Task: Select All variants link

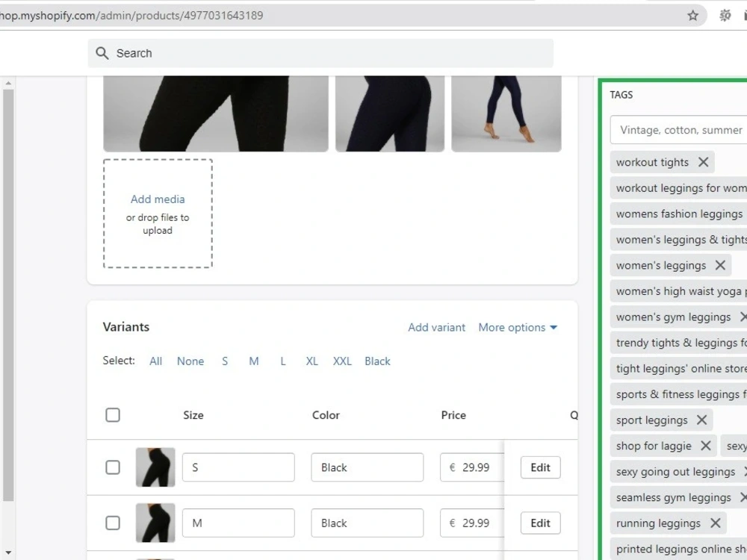Action: pos(156,361)
